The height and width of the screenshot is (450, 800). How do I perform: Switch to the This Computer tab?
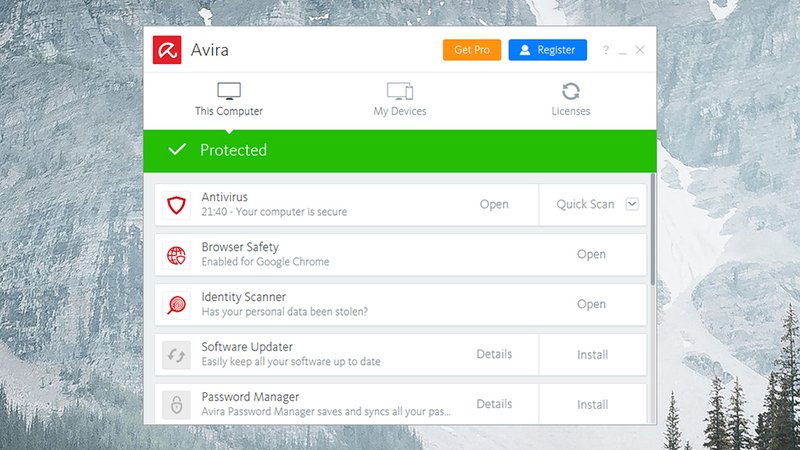tap(229, 100)
